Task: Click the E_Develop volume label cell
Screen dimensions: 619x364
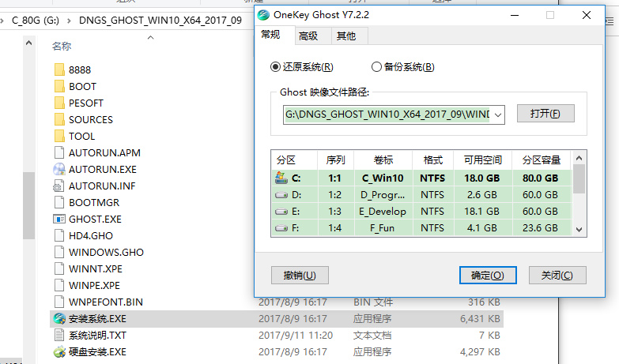Action: tap(383, 212)
